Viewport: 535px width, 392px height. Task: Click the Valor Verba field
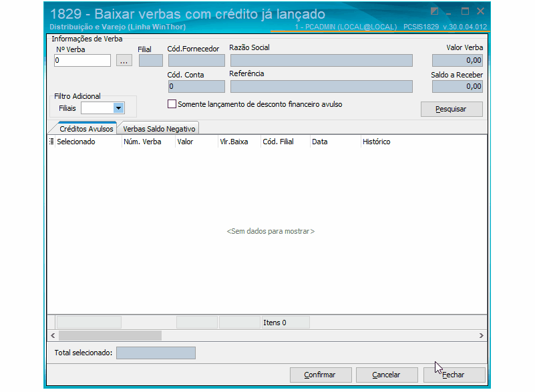[x=458, y=60]
